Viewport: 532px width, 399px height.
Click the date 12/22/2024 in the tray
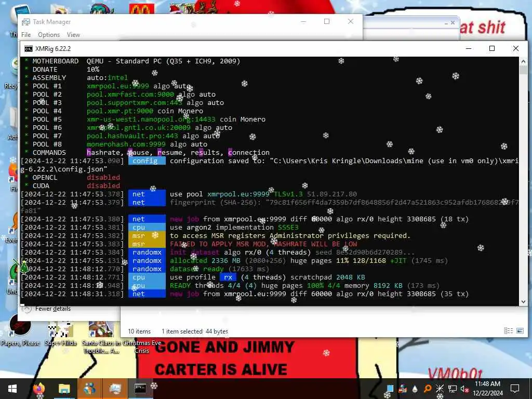[487, 393]
